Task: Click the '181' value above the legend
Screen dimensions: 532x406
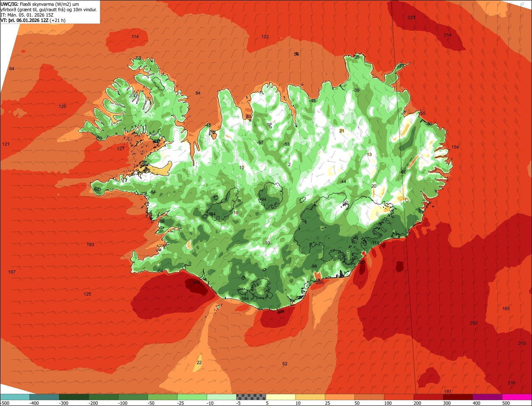Action: coord(448,392)
